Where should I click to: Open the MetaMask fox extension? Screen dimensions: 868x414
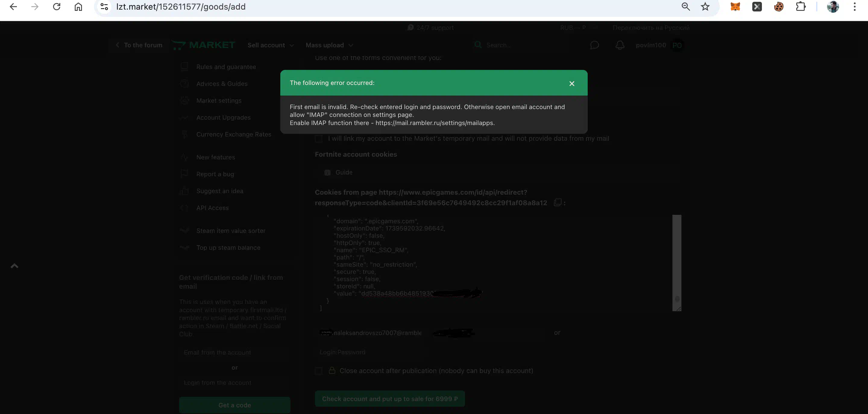tap(735, 7)
